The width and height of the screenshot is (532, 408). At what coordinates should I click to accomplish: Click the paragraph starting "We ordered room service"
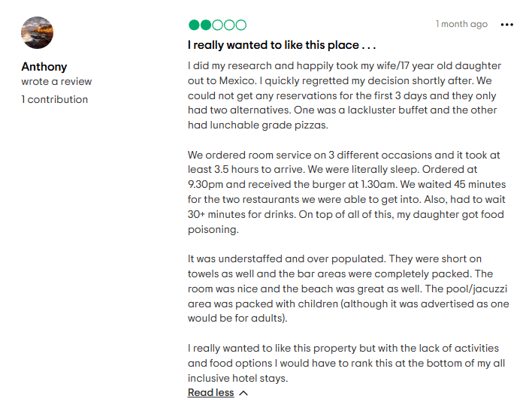coord(346,192)
